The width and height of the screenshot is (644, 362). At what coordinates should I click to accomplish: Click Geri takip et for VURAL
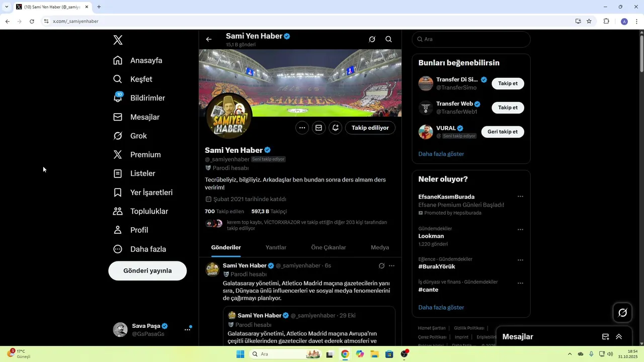pyautogui.click(x=503, y=132)
